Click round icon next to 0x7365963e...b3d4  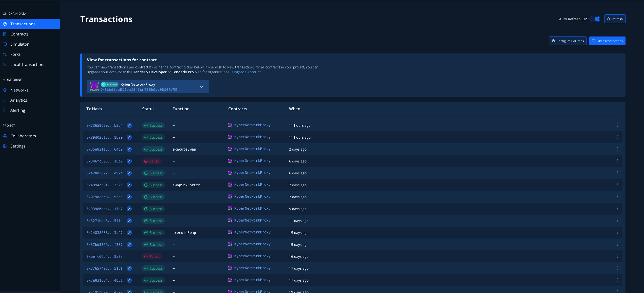(x=129, y=125)
